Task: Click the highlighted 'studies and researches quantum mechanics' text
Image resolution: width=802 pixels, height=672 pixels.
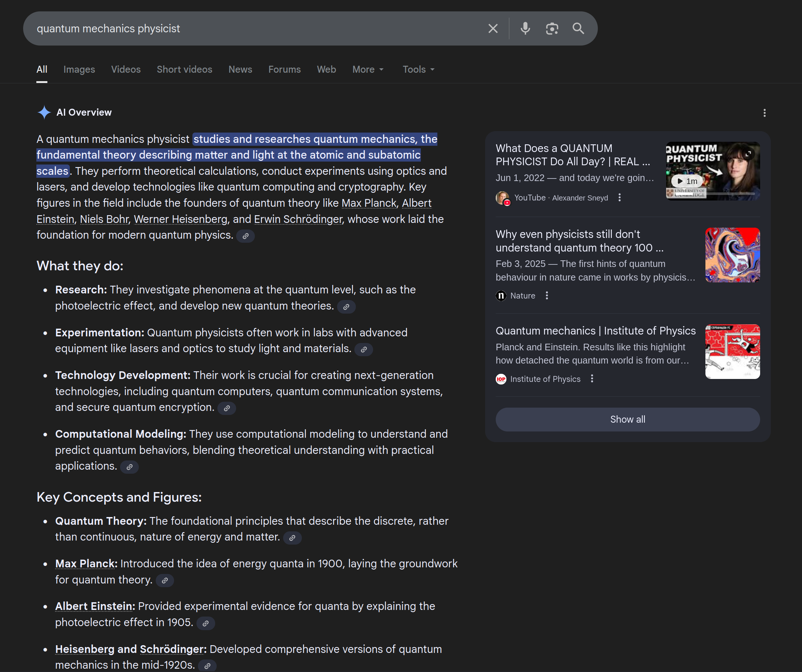Action: point(304,139)
